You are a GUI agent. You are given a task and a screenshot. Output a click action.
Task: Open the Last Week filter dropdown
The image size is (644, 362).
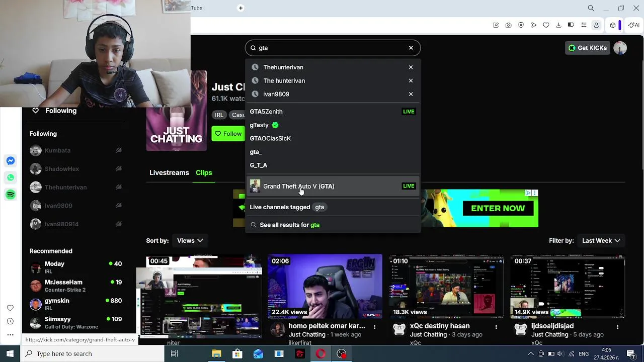point(601,241)
